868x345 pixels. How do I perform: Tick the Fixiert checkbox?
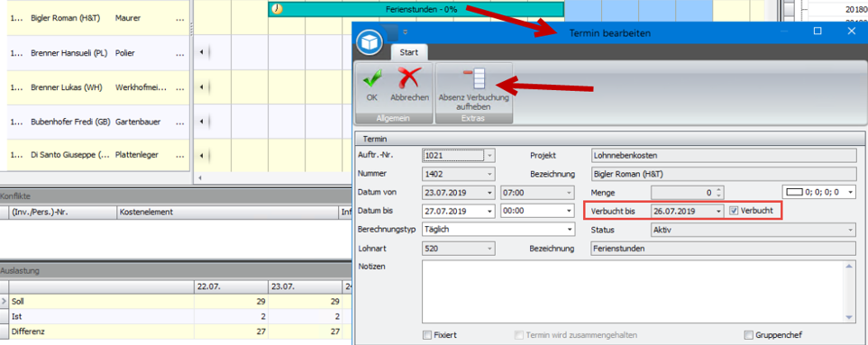click(427, 334)
